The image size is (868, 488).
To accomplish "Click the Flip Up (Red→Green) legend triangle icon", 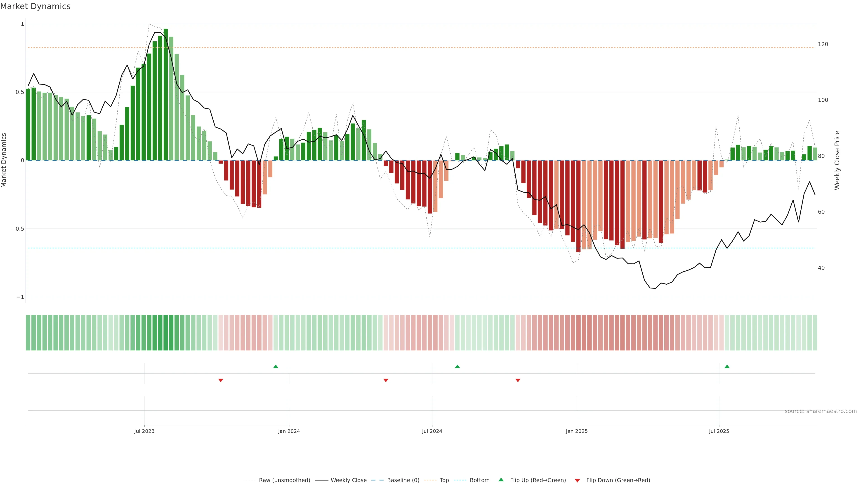I will [x=501, y=480].
